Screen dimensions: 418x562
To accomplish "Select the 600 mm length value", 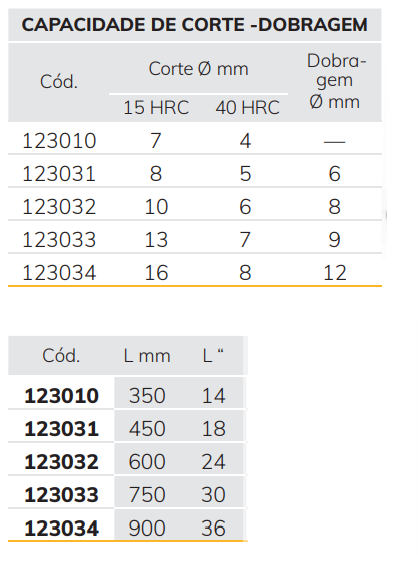I will pos(147,462).
